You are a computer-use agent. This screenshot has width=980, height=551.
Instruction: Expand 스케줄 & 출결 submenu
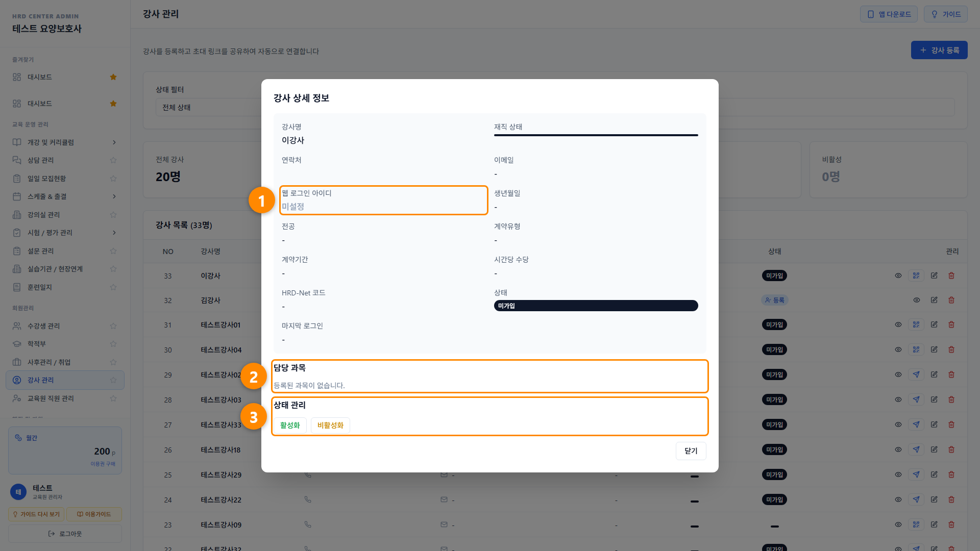click(x=114, y=196)
